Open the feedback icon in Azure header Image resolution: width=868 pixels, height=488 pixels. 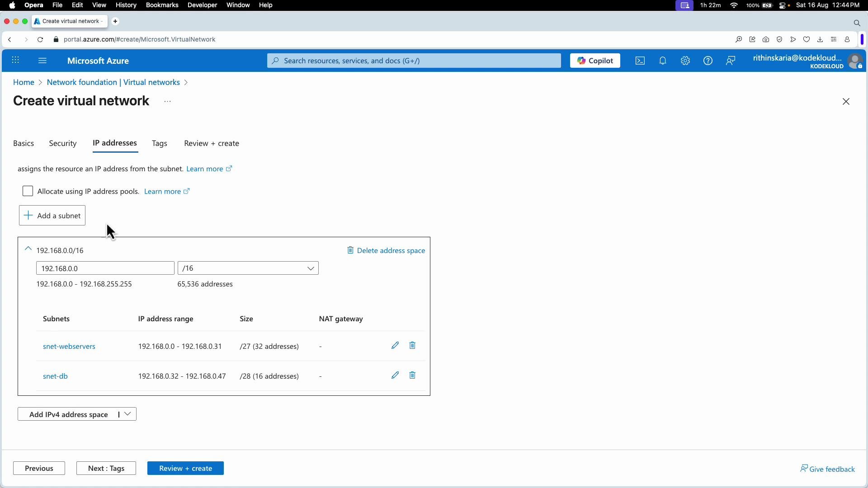(731, 61)
